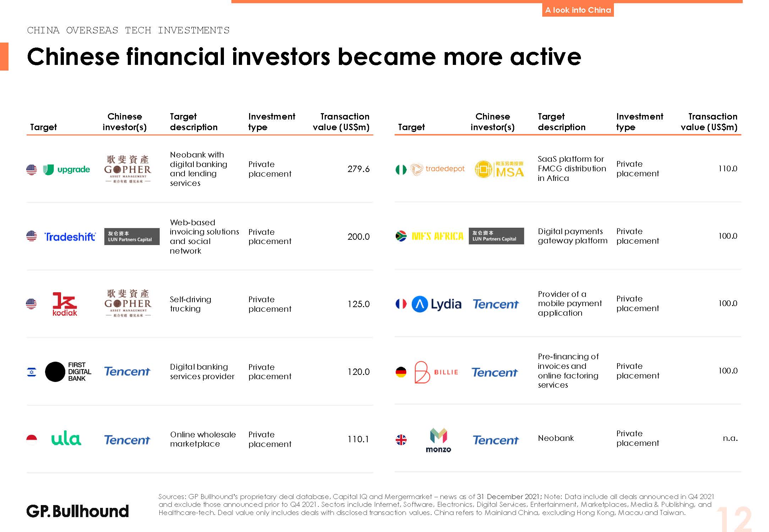This screenshot has width=769, height=532.
Task: Click the slide title about Chinese investors
Action: tap(304, 57)
